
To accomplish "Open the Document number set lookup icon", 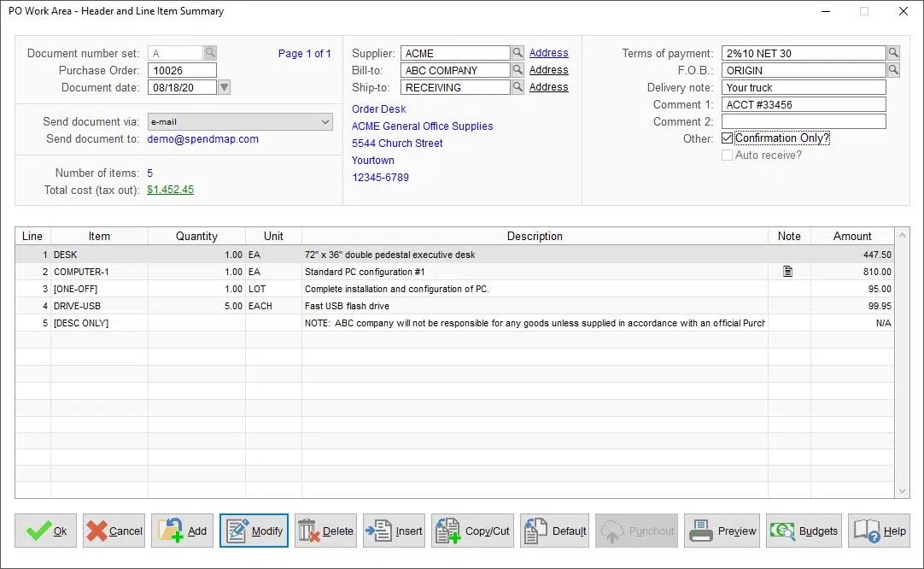I will coord(209,51).
